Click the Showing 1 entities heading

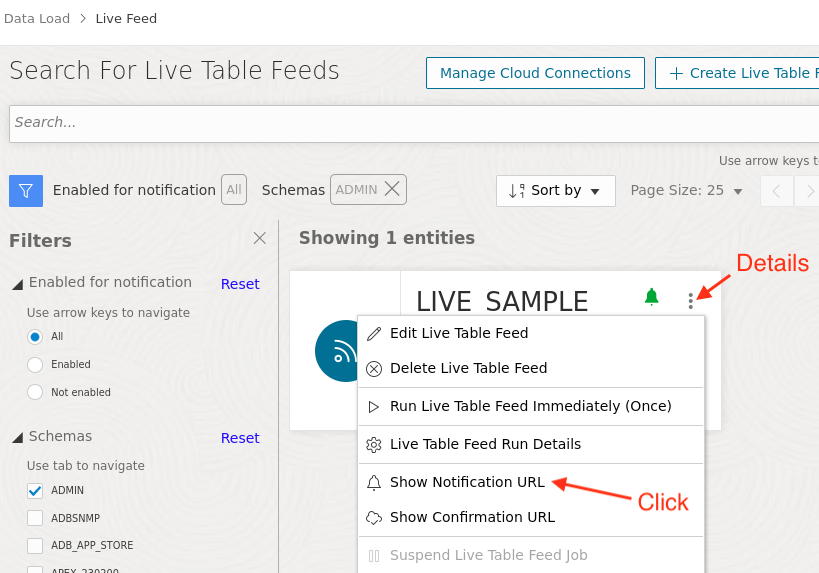(x=387, y=238)
